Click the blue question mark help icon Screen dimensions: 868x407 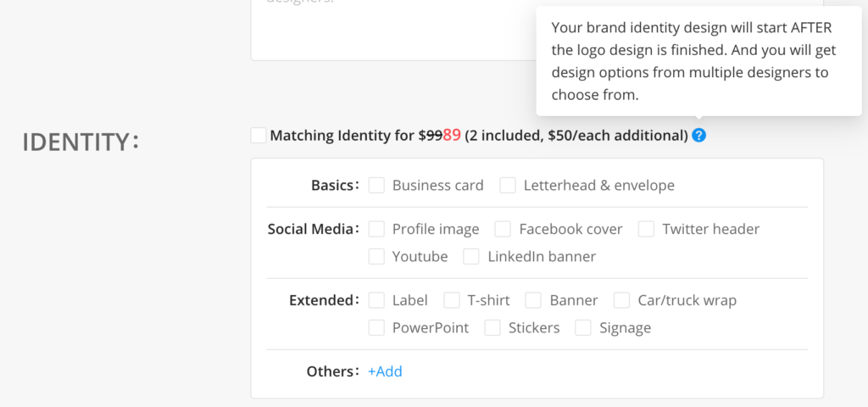click(x=698, y=135)
